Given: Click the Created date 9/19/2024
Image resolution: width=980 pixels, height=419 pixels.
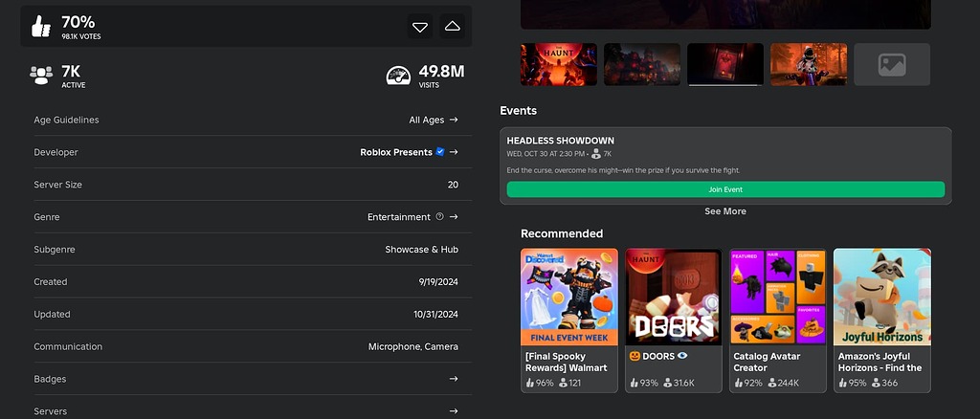Looking at the screenshot, I should (438, 281).
